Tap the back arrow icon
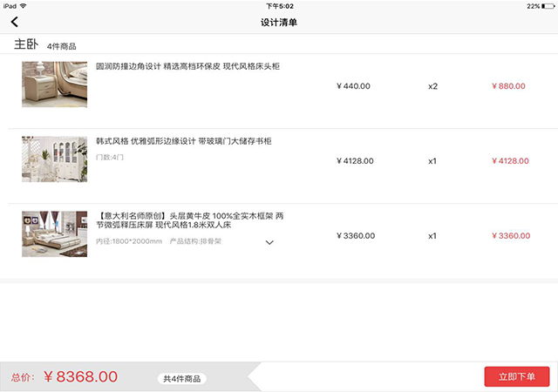This screenshot has height=392, width=558. tap(14, 22)
